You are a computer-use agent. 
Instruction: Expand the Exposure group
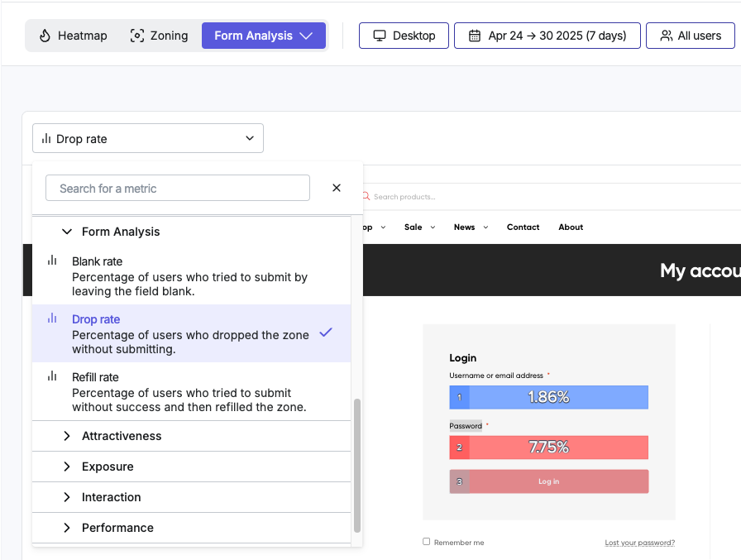pos(191,467)
